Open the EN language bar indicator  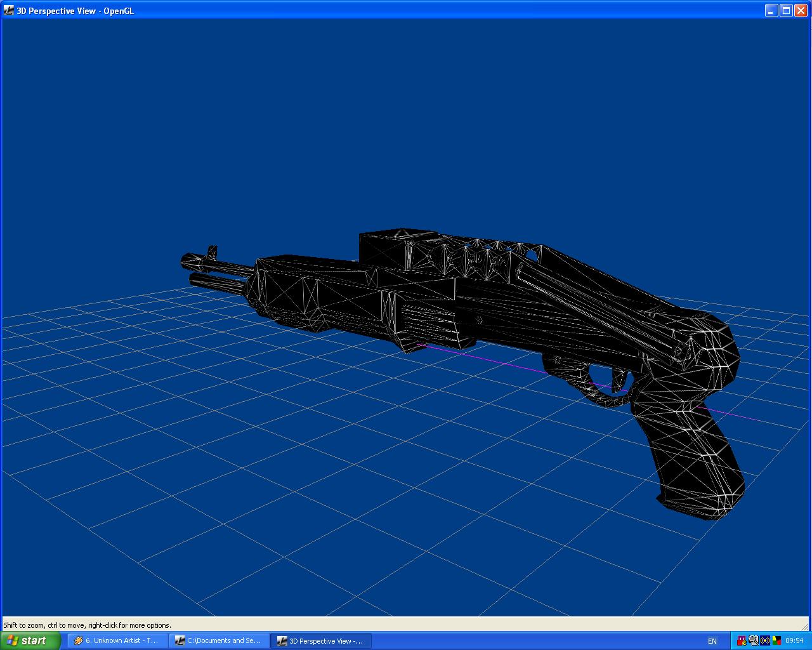tap(712, 641)
